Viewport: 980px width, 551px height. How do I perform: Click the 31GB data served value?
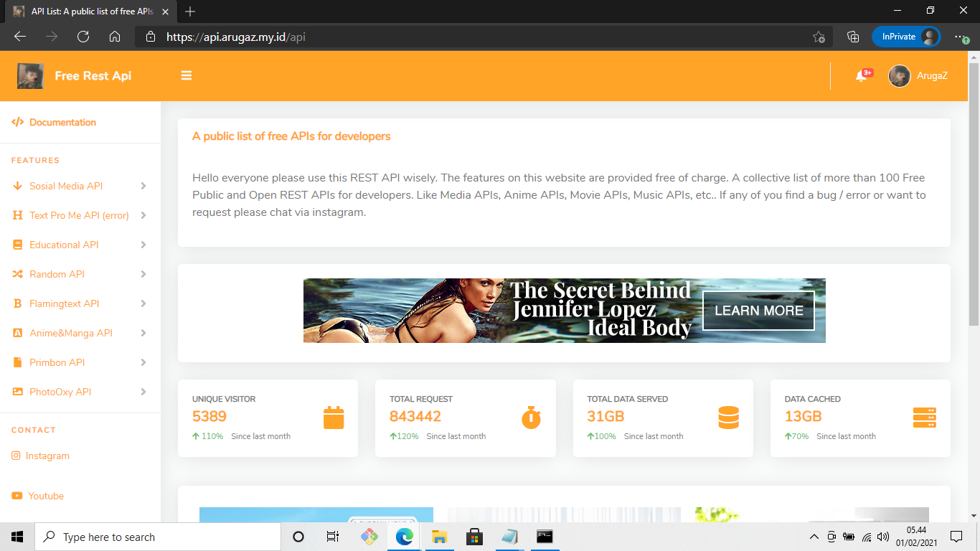coord(606,417)
